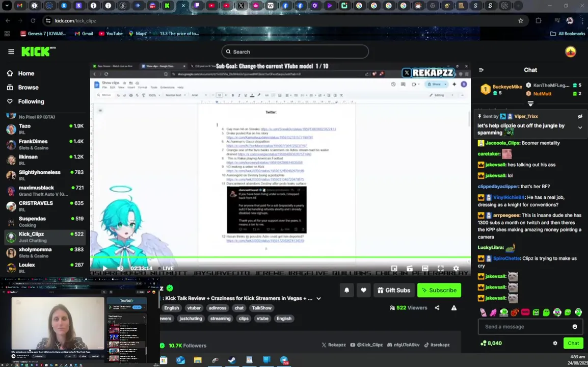
Task: Open the Chrome tab search dropdown
Action: coord(7,6)
